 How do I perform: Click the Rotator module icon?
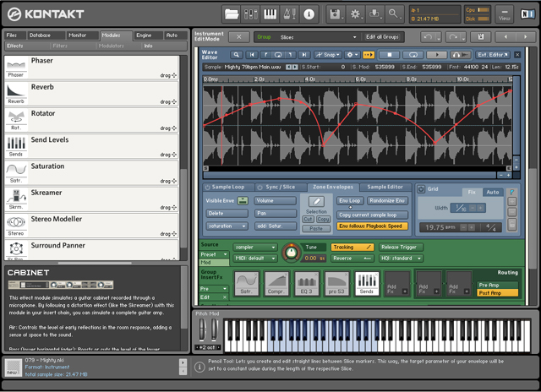(x=15, y=118)
